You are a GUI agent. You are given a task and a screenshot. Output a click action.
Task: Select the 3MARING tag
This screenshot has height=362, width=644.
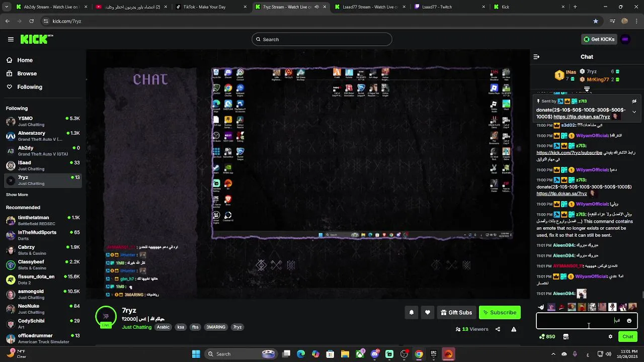[216, 327]
